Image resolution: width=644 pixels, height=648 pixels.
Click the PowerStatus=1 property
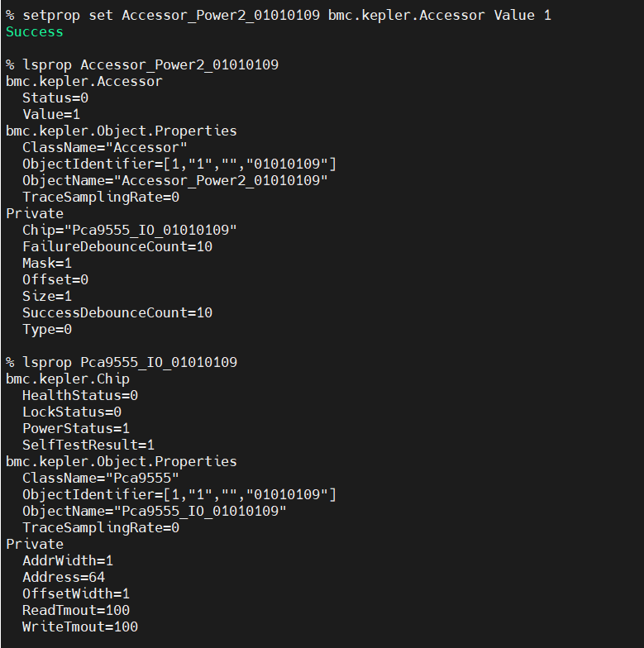(75, 428)
